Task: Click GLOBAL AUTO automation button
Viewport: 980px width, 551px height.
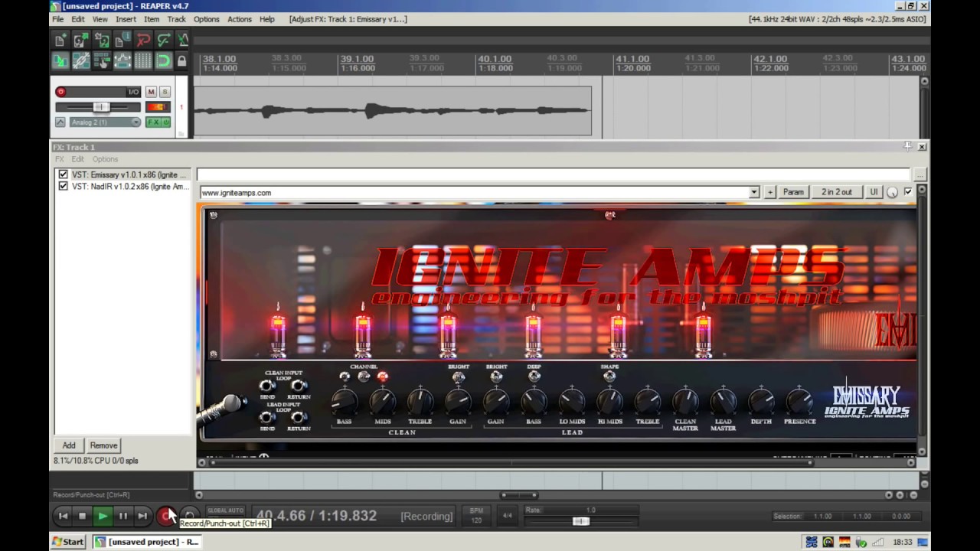Action: 226,510
